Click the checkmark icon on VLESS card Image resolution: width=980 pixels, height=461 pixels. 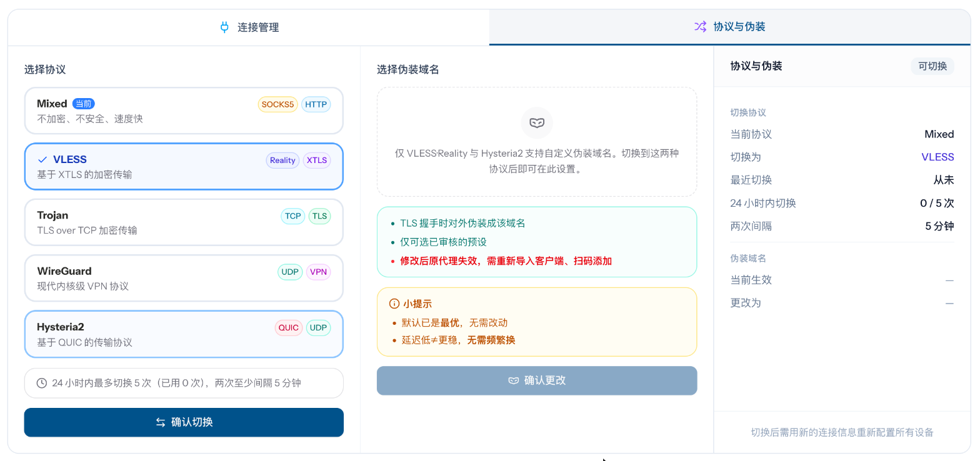pyautogui.click(x=42, y=160)
